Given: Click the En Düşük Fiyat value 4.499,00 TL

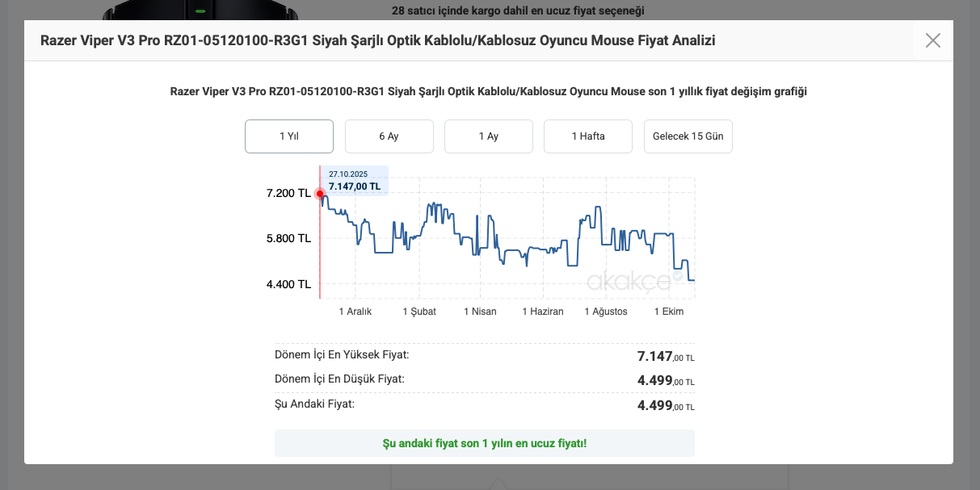Looking at the screenshot, I should tap(666, 381).
